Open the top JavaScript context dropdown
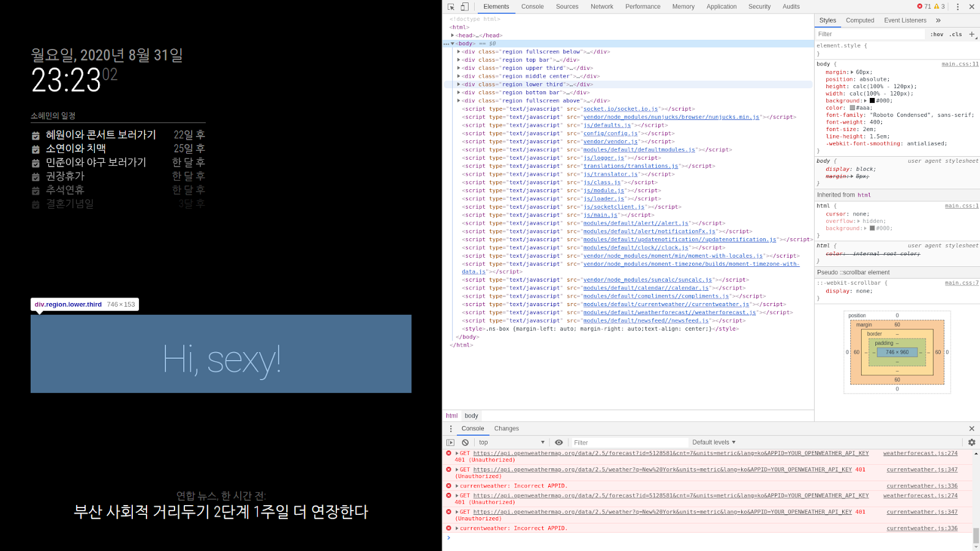Screen dimensions: 980x551 (511, 443)
